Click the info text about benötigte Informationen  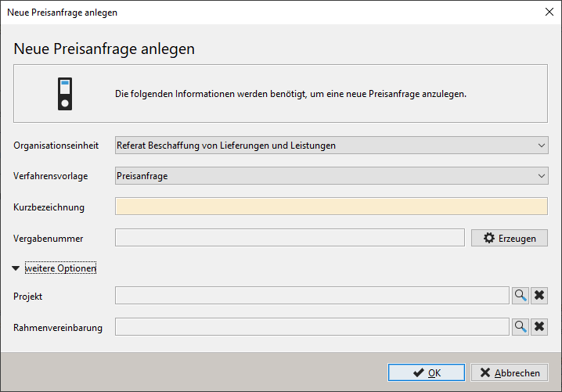point(290,94)
